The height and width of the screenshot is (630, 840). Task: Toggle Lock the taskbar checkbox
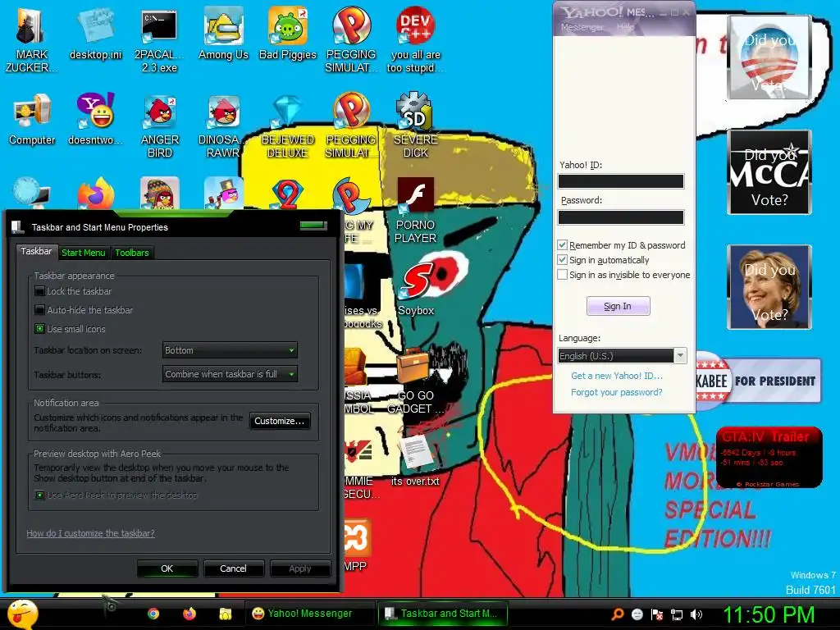pos(39,291)
